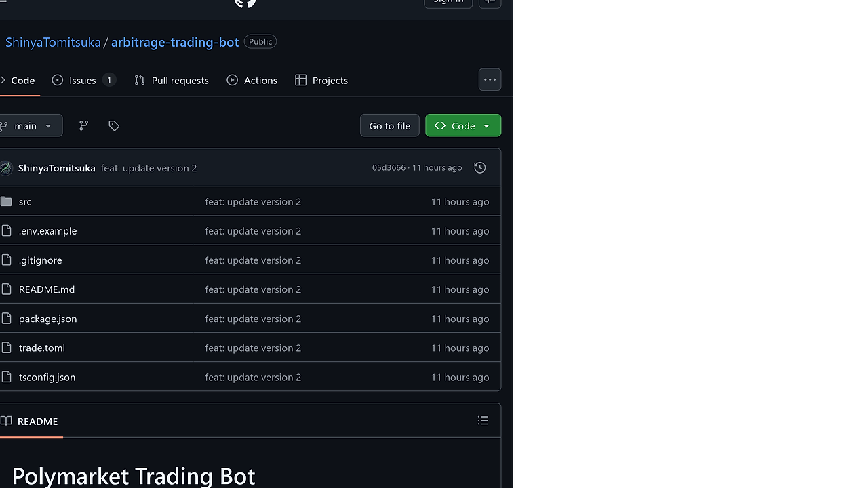
Task: Open the branches view icon
Action: click(x=83, y=125)
